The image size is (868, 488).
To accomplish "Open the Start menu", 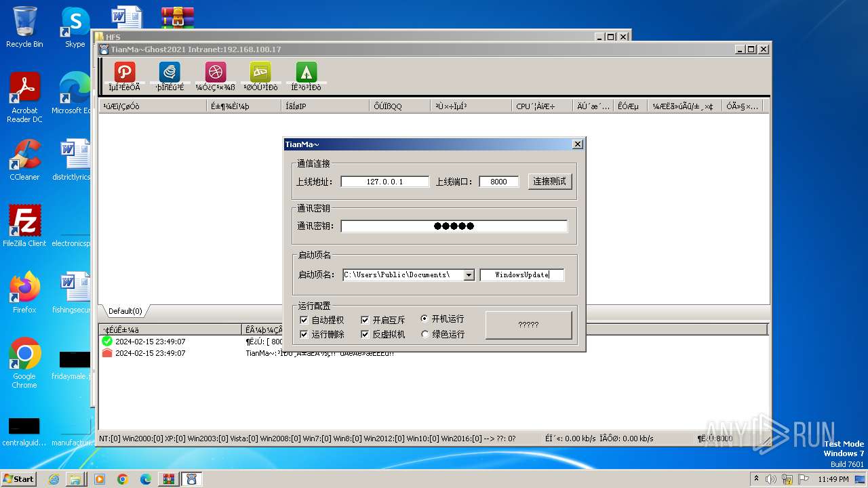I will point(19,479).
